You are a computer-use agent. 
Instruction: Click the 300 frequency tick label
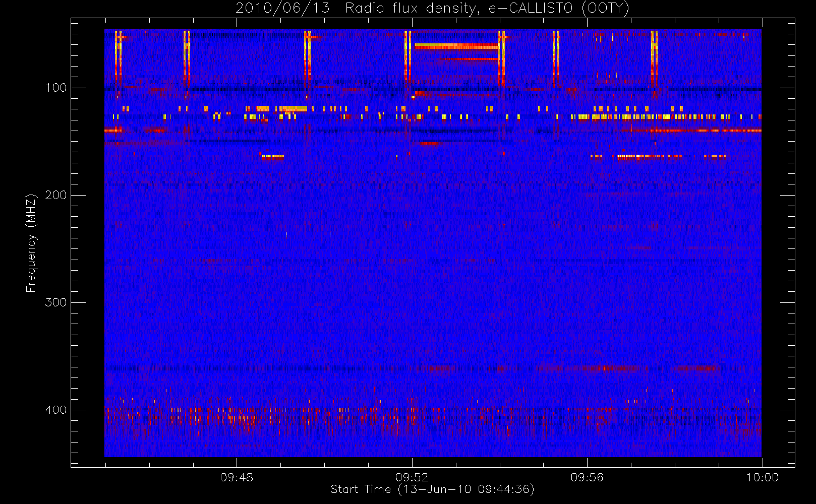click(56, 302)
